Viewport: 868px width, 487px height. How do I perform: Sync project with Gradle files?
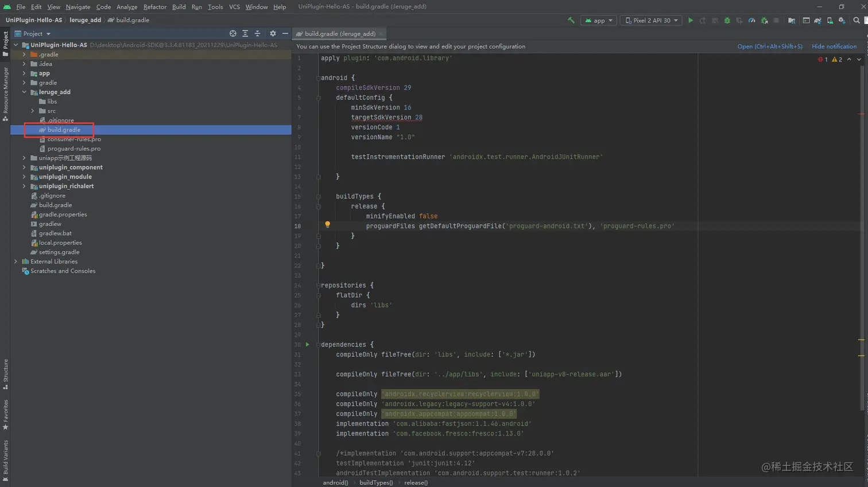click(x=817, y=21)
